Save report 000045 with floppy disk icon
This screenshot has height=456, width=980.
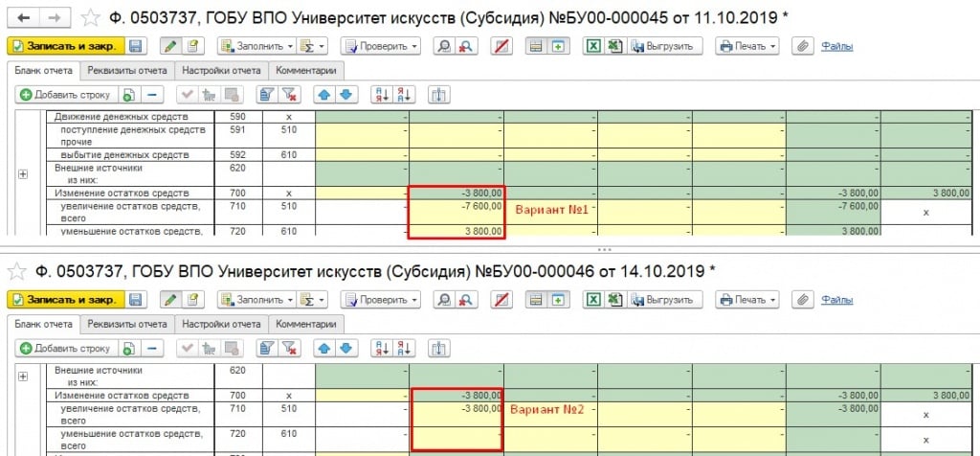pos(136,46)
